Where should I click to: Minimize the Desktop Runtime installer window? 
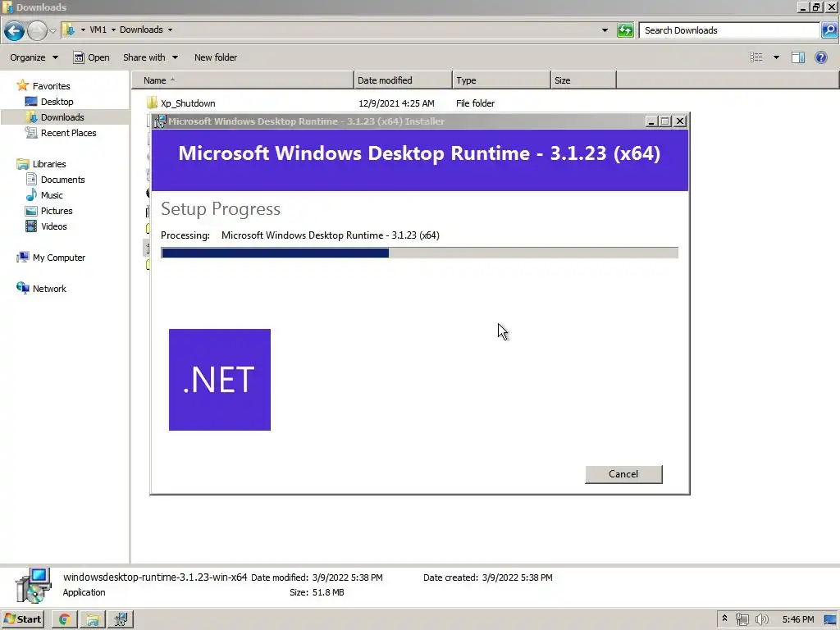coord(651,121)
